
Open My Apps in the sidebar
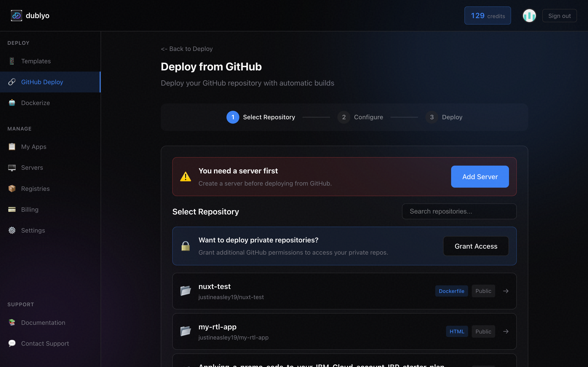[x=34, y=147]
